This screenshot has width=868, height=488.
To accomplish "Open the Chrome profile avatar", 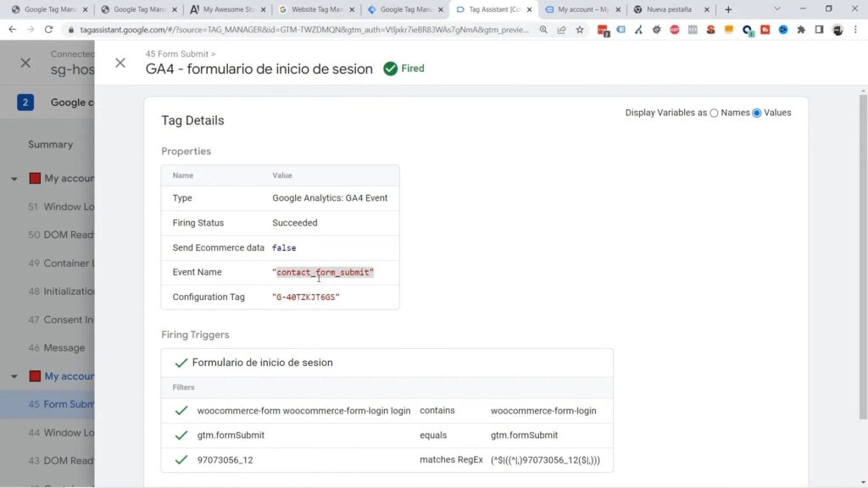I will [837, 30].
